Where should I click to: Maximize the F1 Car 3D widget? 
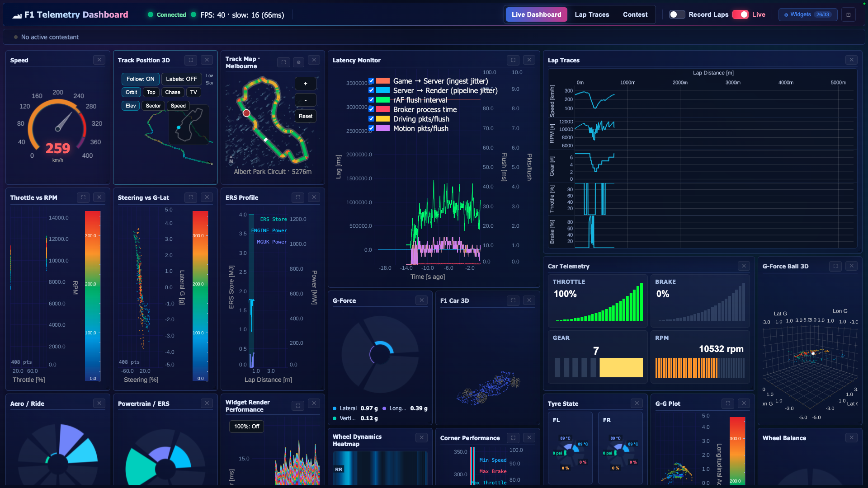(513, 300)
